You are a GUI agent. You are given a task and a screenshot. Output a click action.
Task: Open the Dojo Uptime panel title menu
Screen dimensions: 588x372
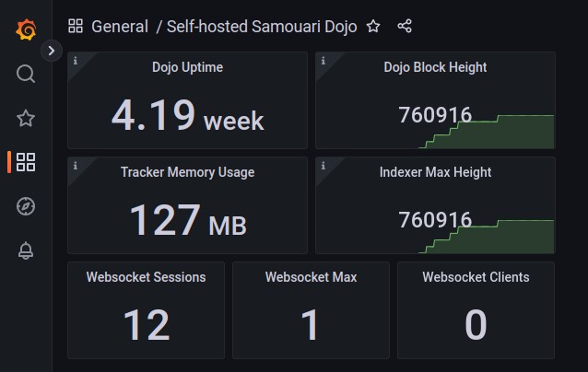[x=187, y=67]
